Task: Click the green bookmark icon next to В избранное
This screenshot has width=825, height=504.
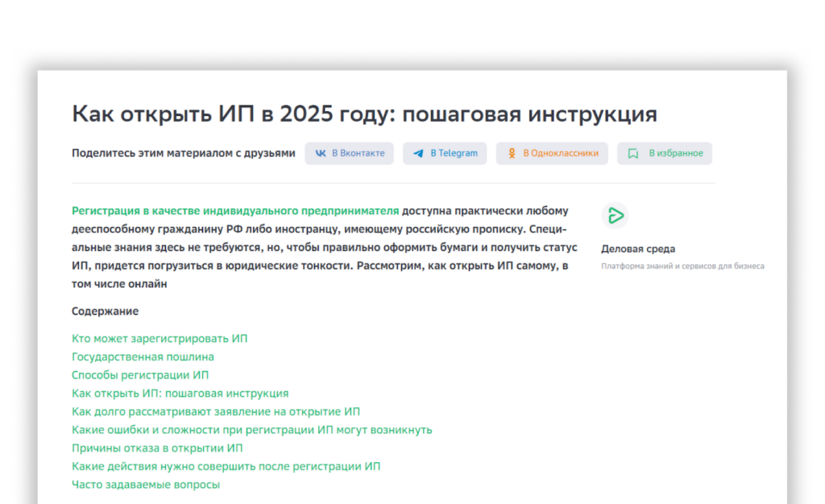Action: [632, 153]
